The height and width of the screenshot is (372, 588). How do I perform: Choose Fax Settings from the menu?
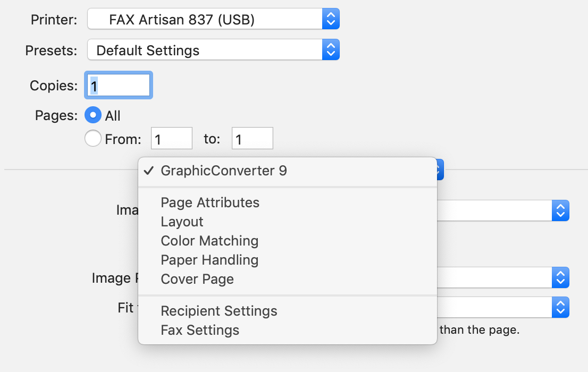(200, 330)
